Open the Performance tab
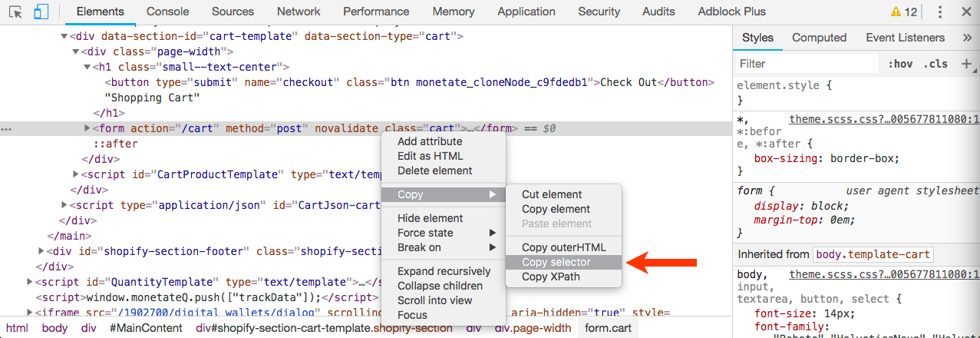 pyautogui.click(x=377, y=12)
